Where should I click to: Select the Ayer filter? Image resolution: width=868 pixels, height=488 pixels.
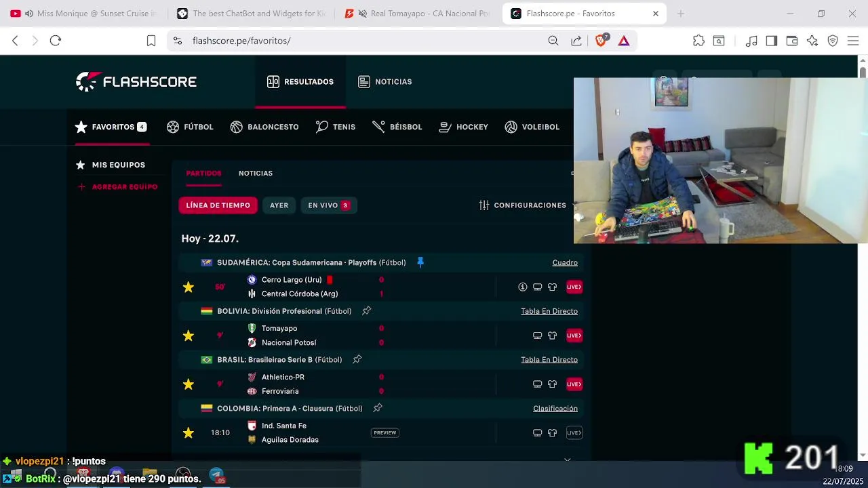[279, 205]
